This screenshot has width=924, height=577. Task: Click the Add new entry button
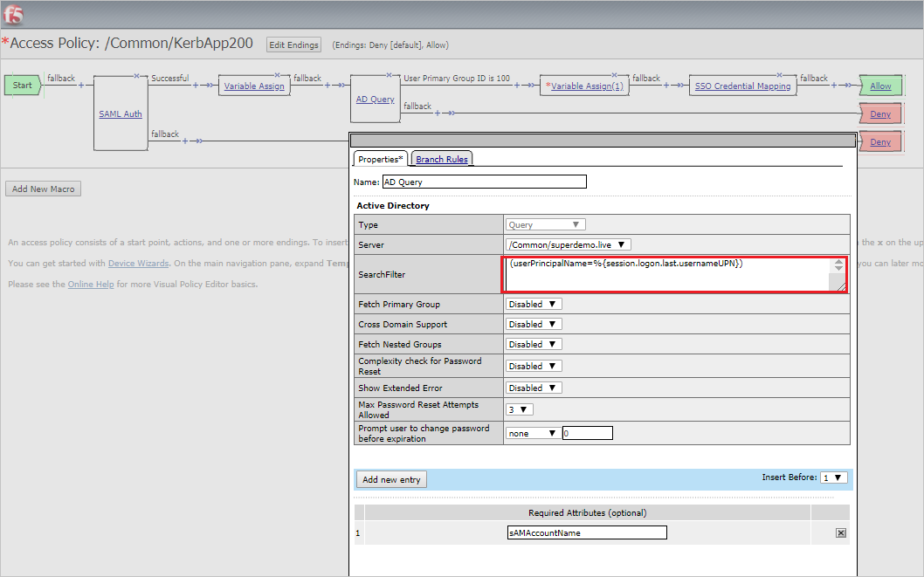[x=391, y=479]
